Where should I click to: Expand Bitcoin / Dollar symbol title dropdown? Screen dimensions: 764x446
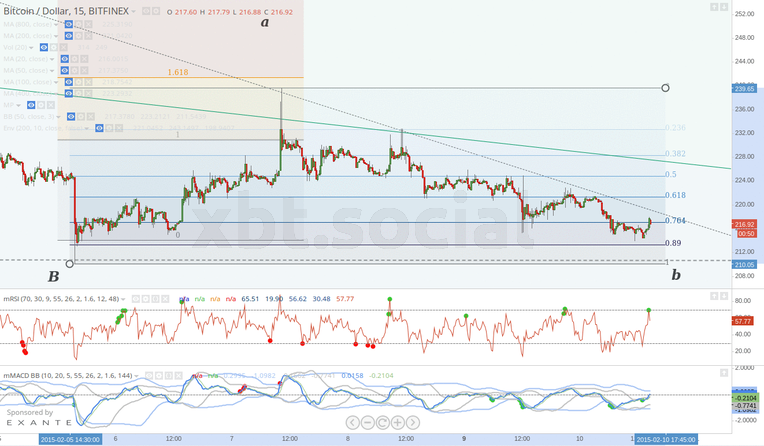tap(134, 10)
